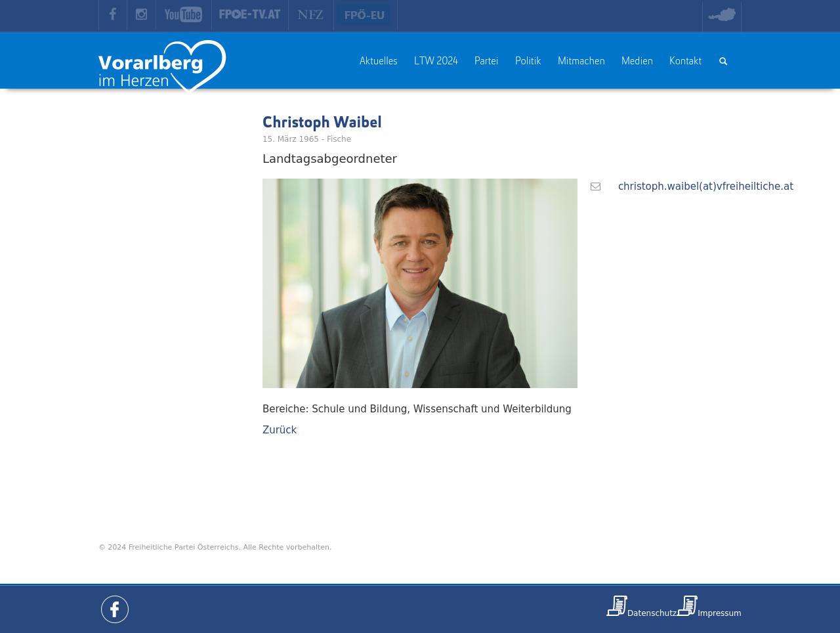Open the Mitmachen menu
Screen dimensions: 840x633
point(581,61)
